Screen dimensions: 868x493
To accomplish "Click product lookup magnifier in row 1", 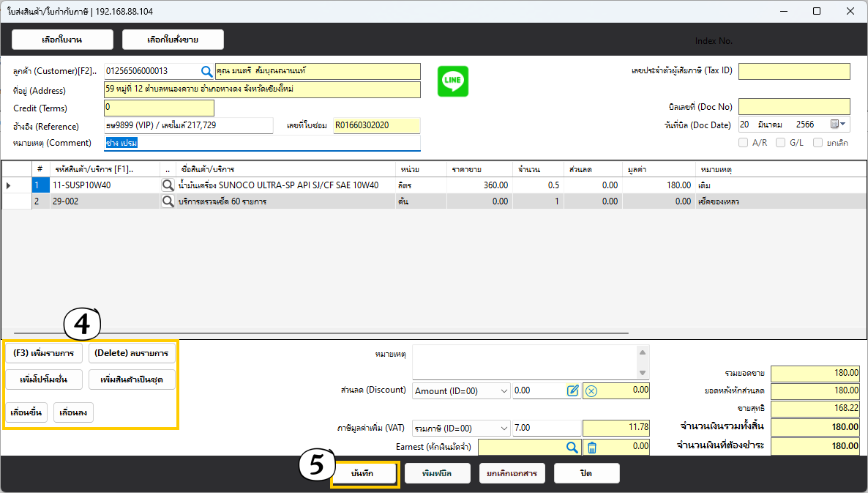I will pos(168,185).
